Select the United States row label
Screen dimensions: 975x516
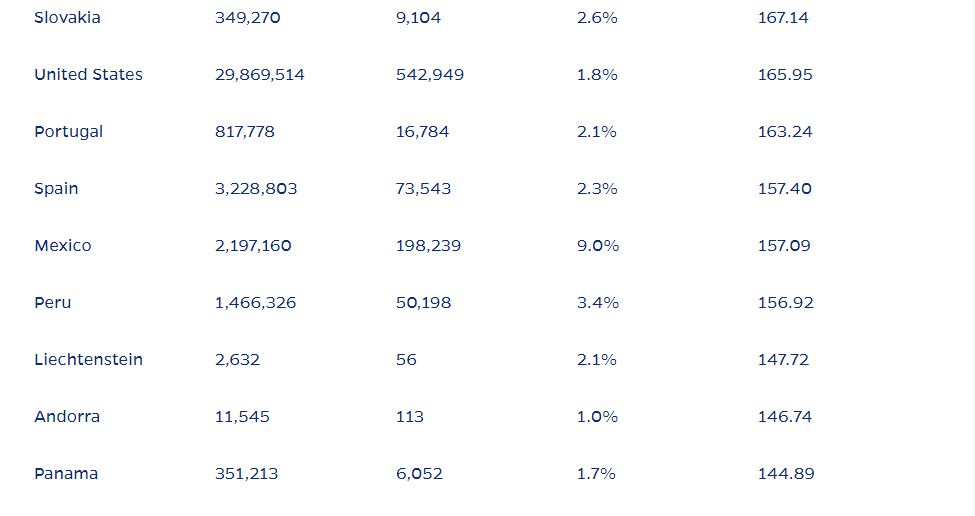pyautogui.click(x=88, y=75)
